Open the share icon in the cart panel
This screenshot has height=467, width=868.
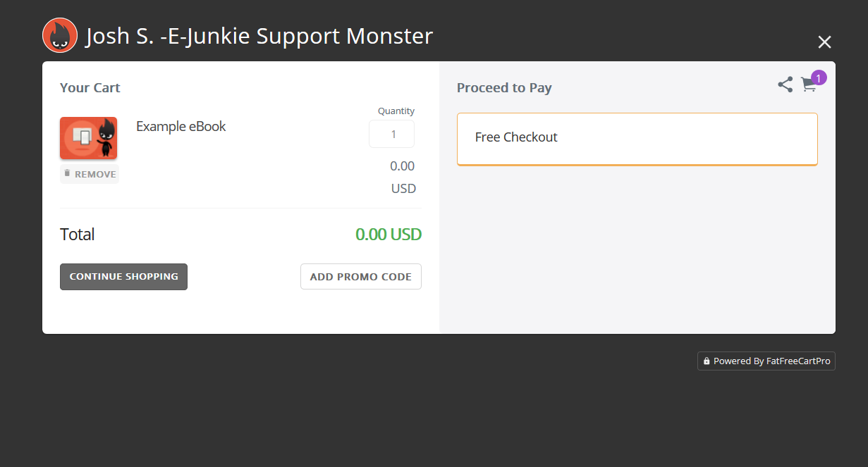(785, 85)
